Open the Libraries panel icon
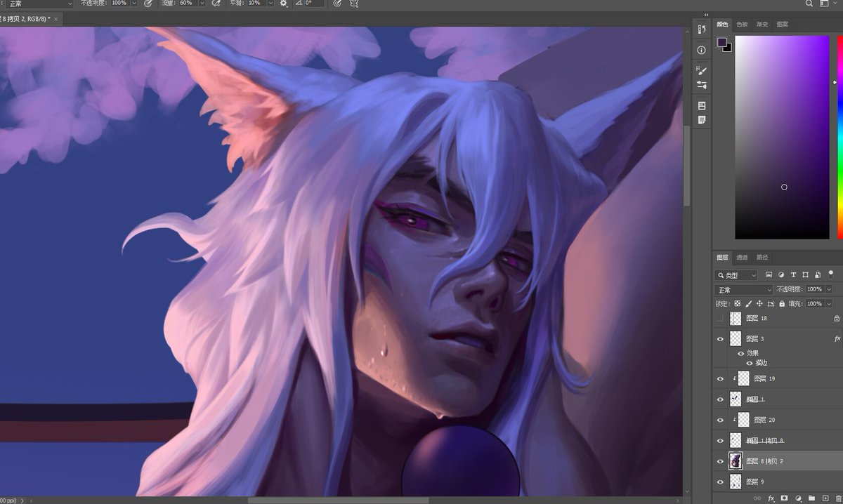Viewport: 843px width, 504px height. [701, 105]
